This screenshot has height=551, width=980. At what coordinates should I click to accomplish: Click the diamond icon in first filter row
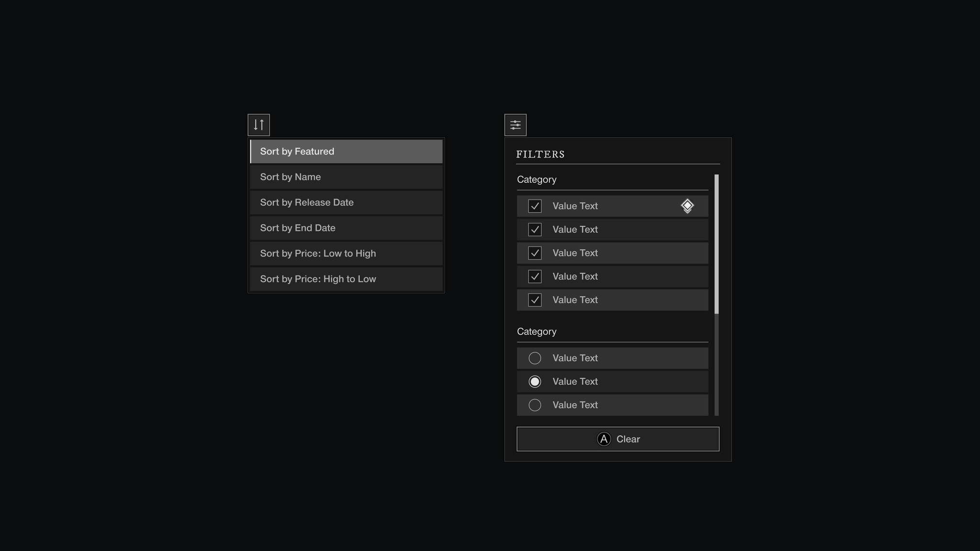click(687, 206)
